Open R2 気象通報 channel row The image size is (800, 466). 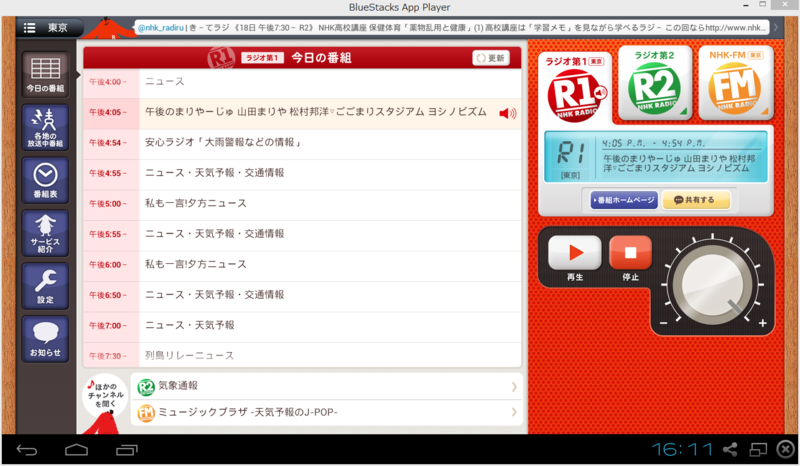click(x=327, y=386)
